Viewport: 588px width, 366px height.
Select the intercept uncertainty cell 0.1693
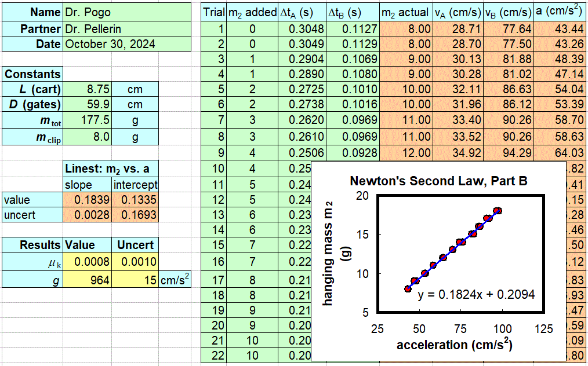point(135,215)
